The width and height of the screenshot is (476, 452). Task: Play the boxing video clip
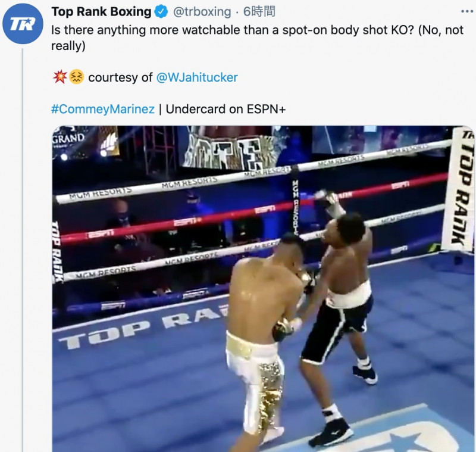coord(263,289)
